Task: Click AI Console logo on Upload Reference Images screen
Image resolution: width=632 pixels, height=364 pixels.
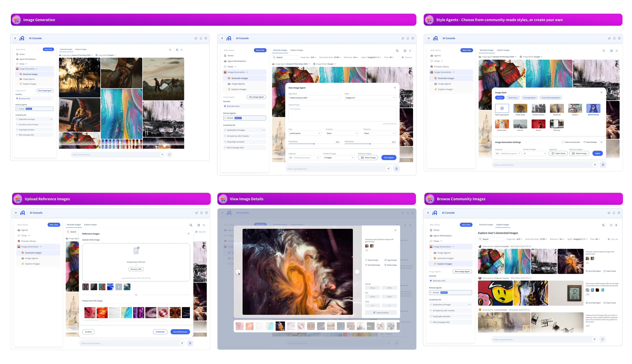Action: point(22,213)
